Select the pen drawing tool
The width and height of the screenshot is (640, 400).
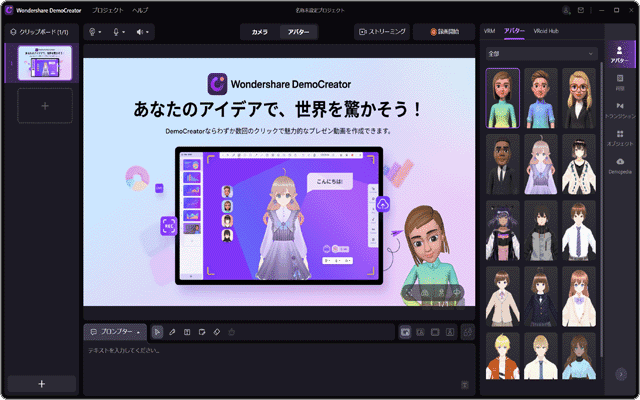172,332
